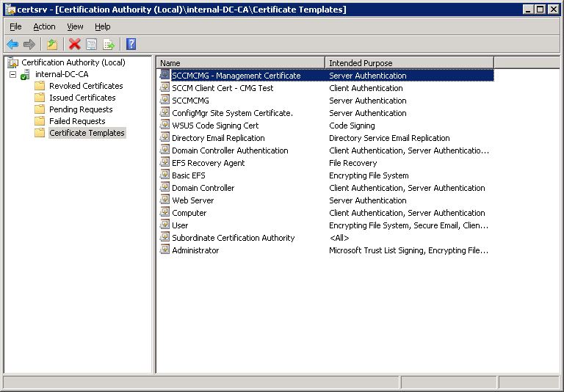
Task: Click the Export List toolbar icon
Action: (109, 44)
